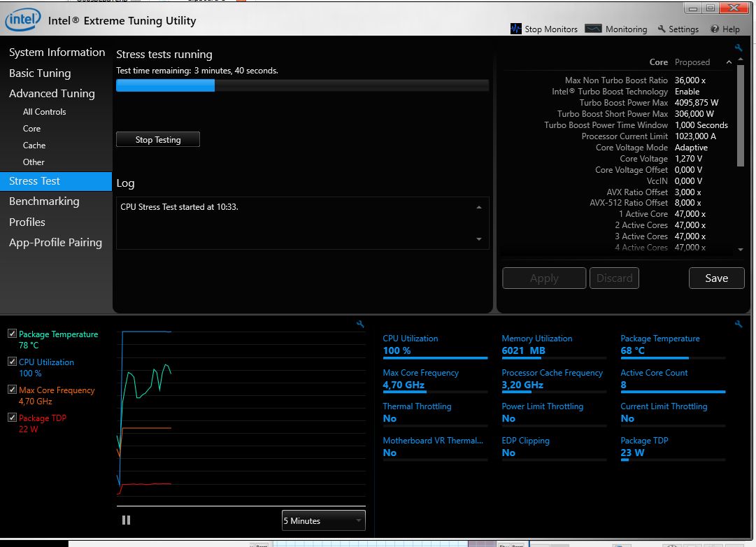This screenshot has height=547, width=756.
Task: Click the Help label in header
Action: (731, 29)
